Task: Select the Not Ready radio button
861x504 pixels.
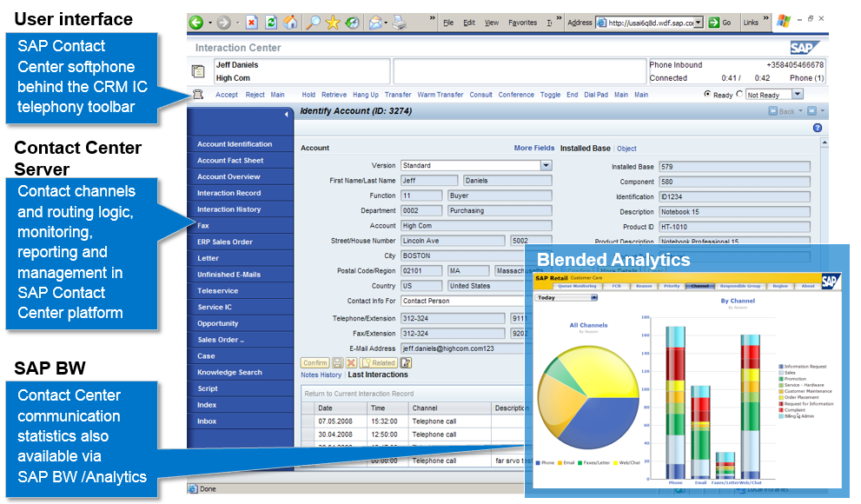Action: coord(739,94)
